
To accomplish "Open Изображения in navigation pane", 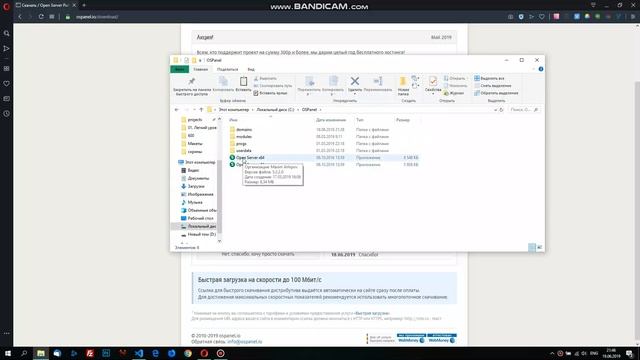I will click(x=200, y=194).
